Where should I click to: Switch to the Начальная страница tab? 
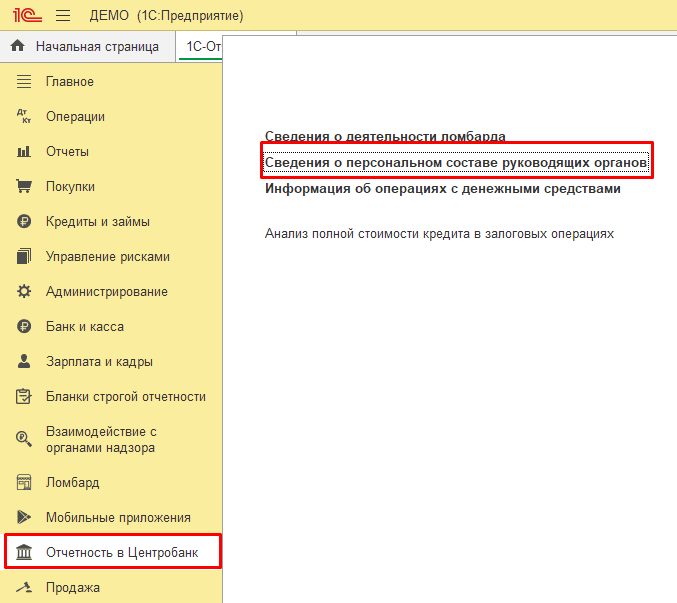point(97,47)
